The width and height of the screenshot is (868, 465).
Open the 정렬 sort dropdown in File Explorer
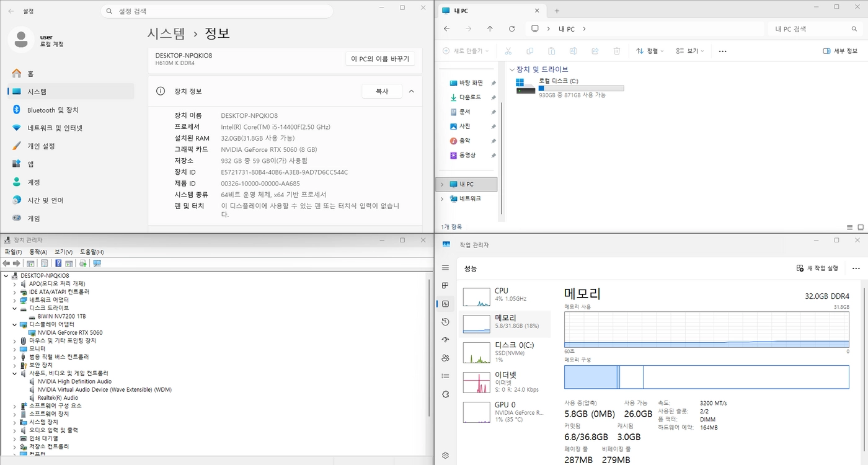650,51
